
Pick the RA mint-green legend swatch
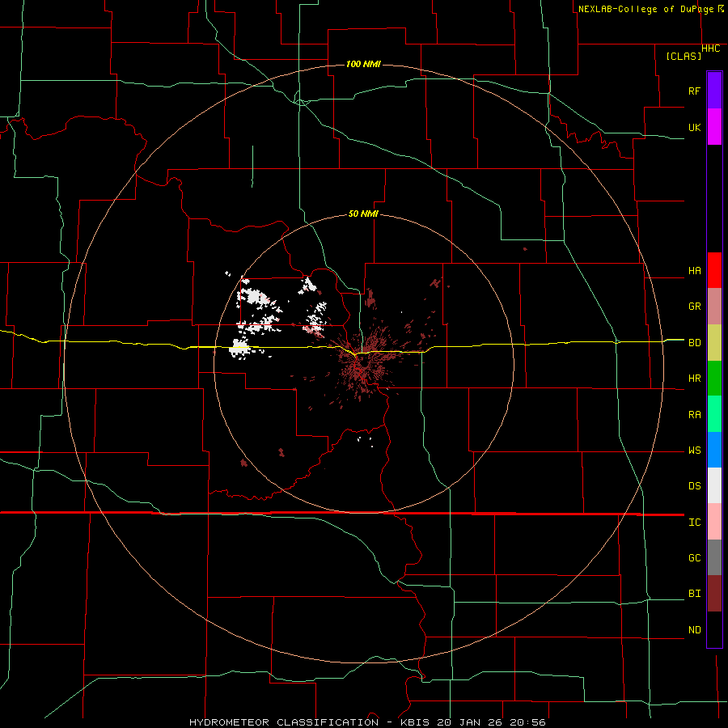(714, 414)
